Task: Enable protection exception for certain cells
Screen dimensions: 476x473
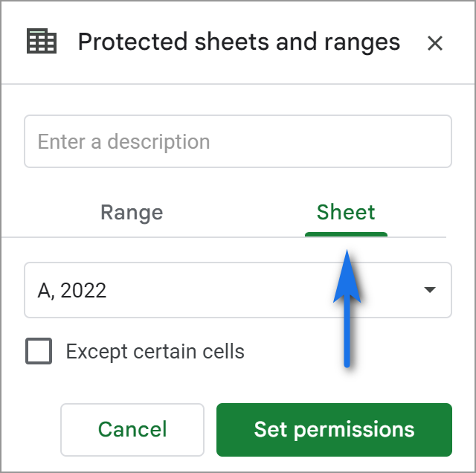Action: point(39,350)
